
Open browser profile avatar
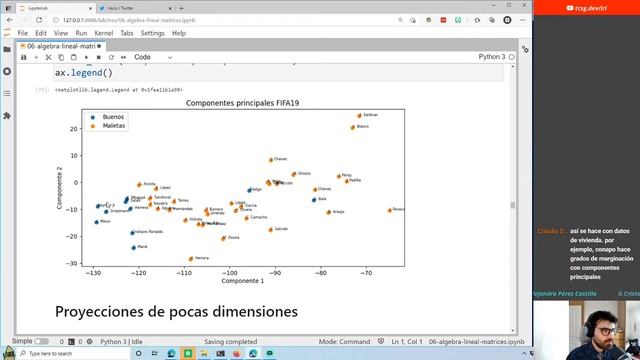(x=507, y=20)
